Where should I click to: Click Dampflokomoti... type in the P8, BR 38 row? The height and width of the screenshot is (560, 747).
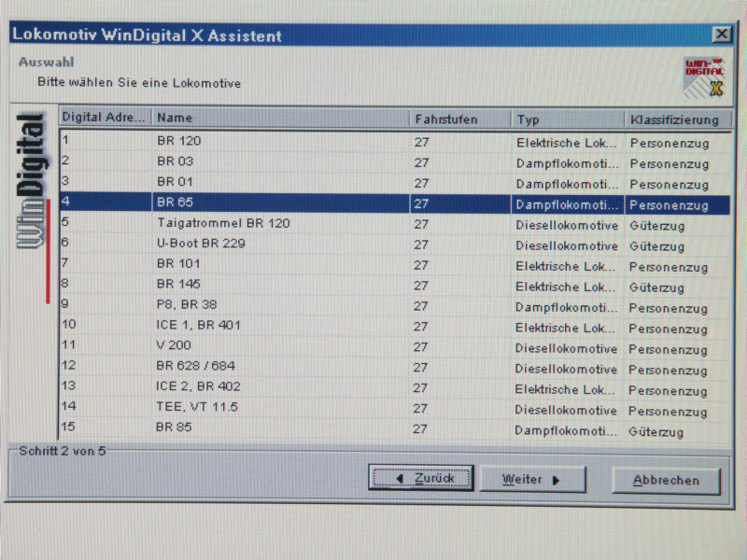[566, 308]
